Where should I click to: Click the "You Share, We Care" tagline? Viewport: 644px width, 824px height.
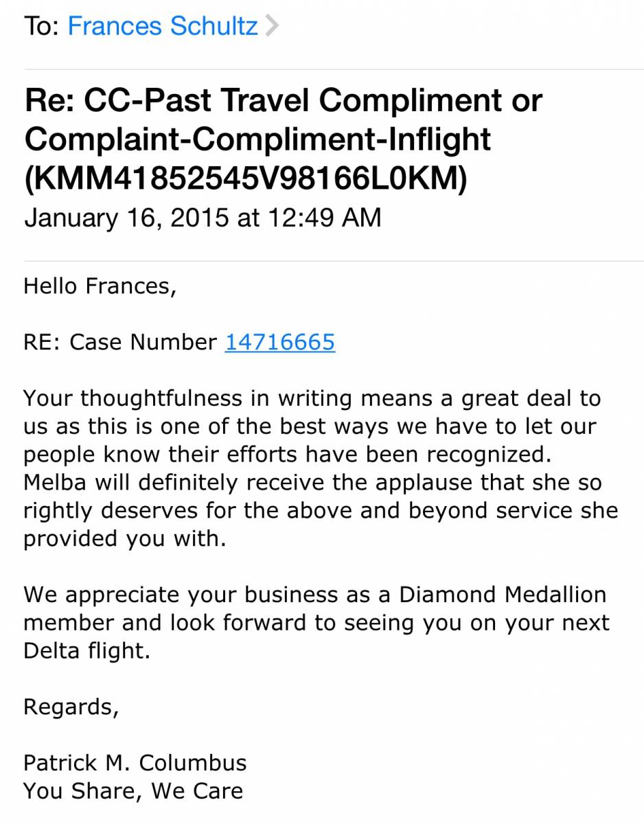click(x=133, y=791)
